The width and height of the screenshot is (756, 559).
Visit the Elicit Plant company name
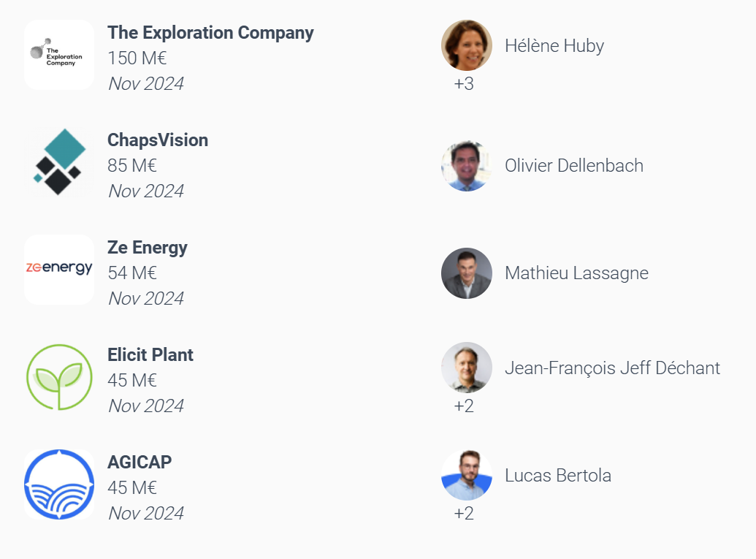point(150,354)
